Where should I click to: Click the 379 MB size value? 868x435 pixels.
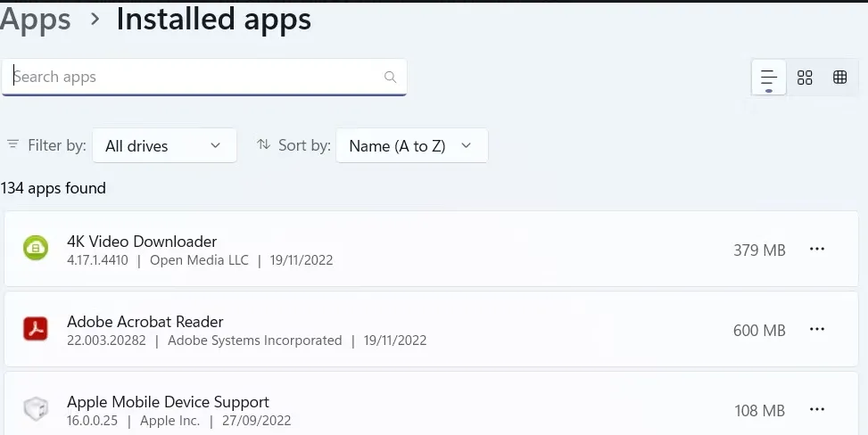[x=759, y=250]
